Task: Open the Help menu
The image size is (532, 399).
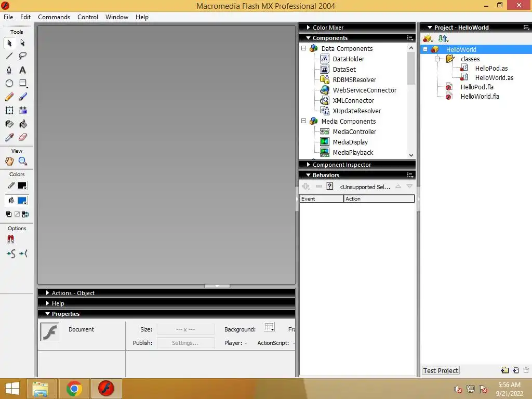Action: (x=142, y=17)
